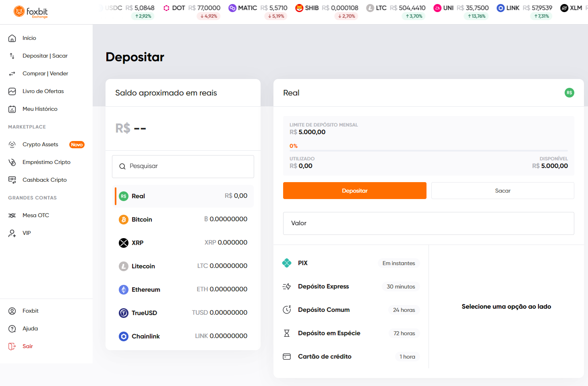This screenshot has height=386, width=588.
Task: Click the Ajuda question mark icon
Action: pyautogui.click(x=12, y=329)
